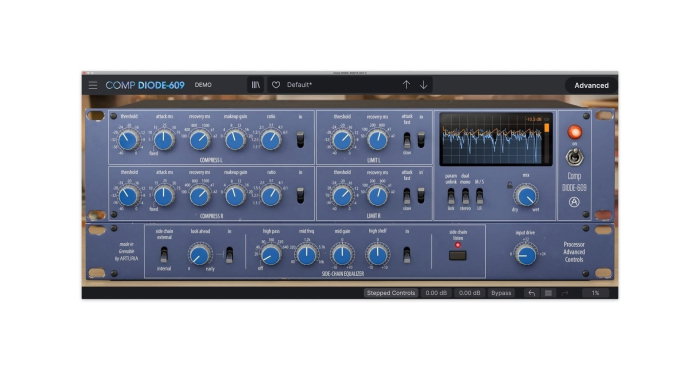Load next preset with the down arrow
This screenshot has height=372, width=700.
(423, 85)
